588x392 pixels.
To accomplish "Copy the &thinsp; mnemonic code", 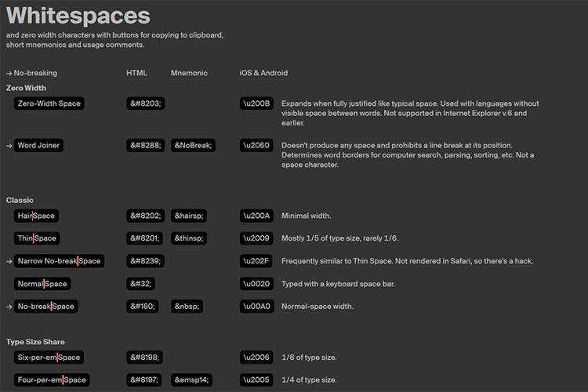I will (x=189, y=238).
